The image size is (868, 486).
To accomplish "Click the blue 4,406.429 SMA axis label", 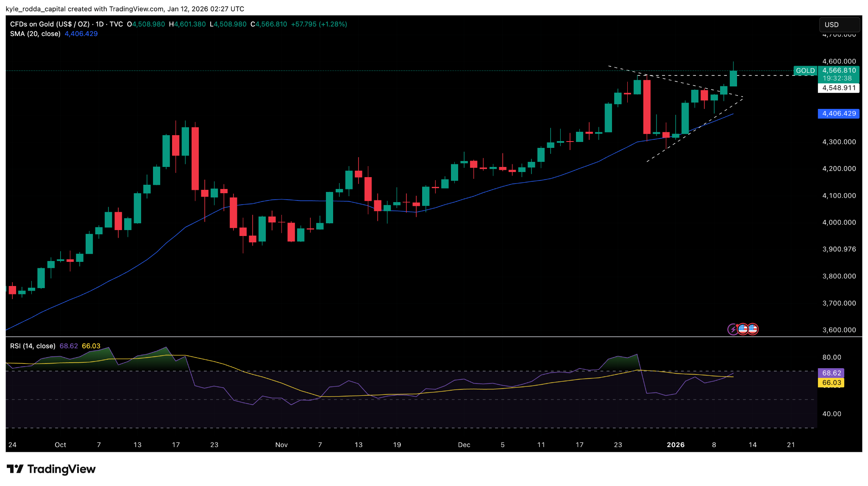I will point(839,114).
